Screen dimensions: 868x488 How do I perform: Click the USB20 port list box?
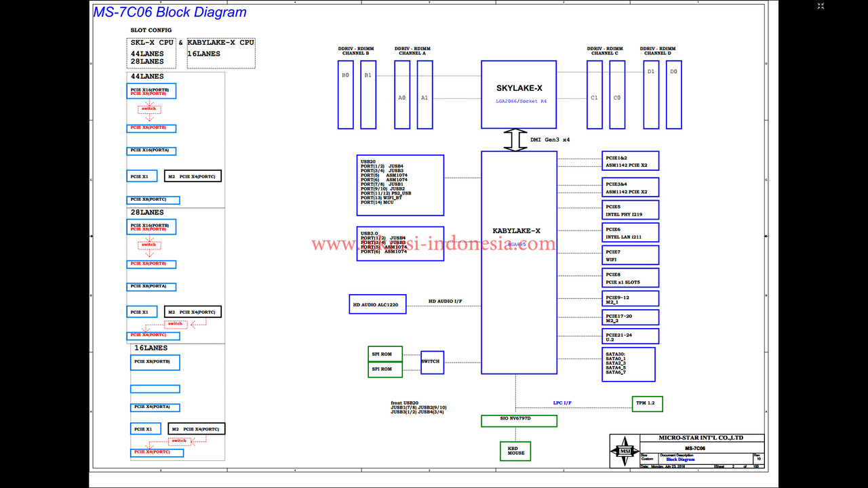coord(400,185)
